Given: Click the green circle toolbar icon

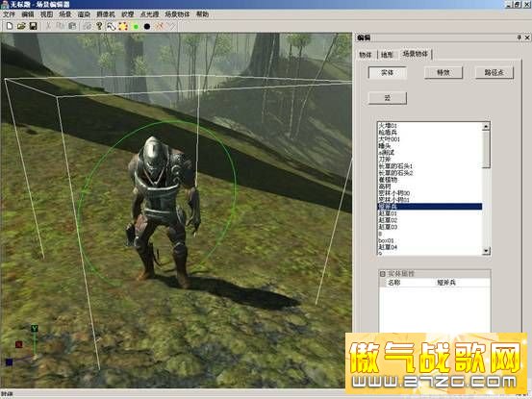Looking at the screenshot, I should pos(136,27).
